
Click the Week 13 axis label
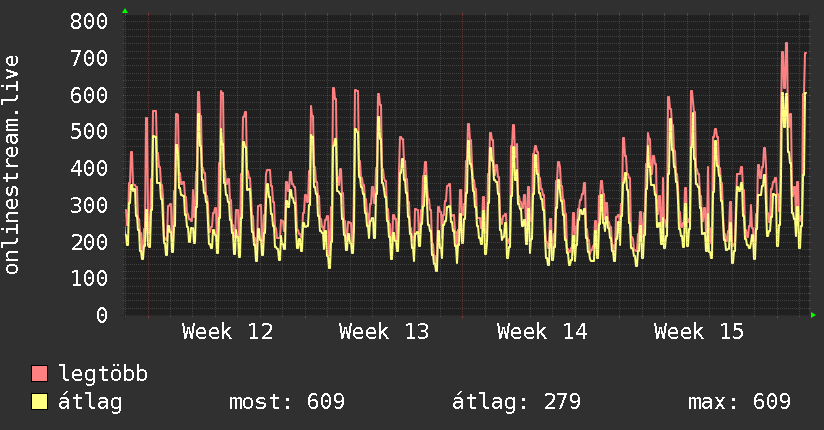coord(384,332)
